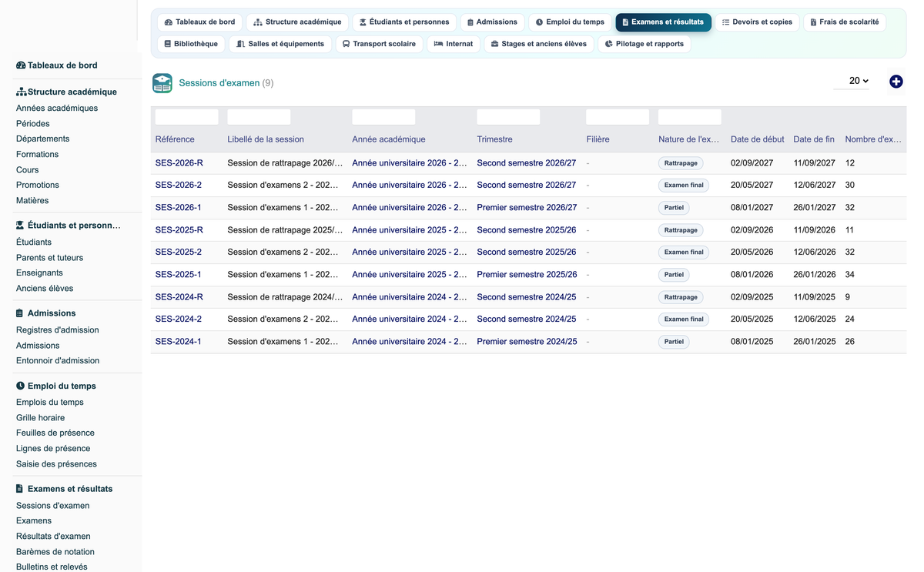Open Premier semestre 2024/25 link

pos(527,341)
